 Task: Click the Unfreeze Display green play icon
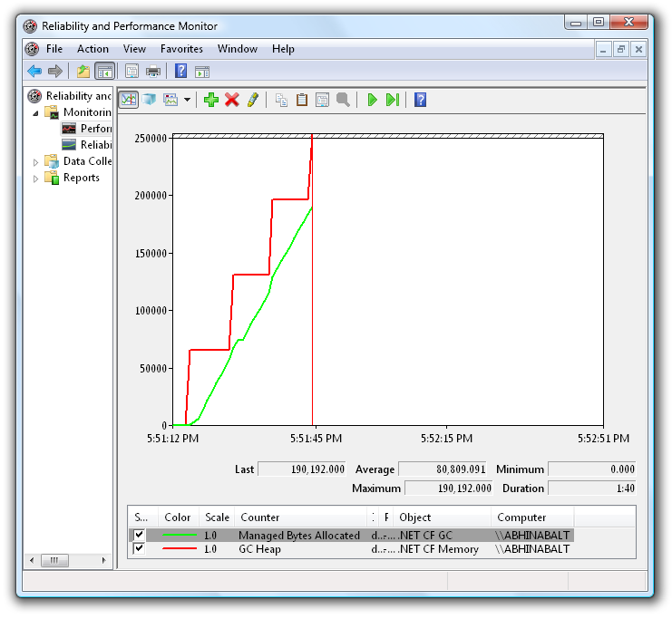tap(372, 100)
